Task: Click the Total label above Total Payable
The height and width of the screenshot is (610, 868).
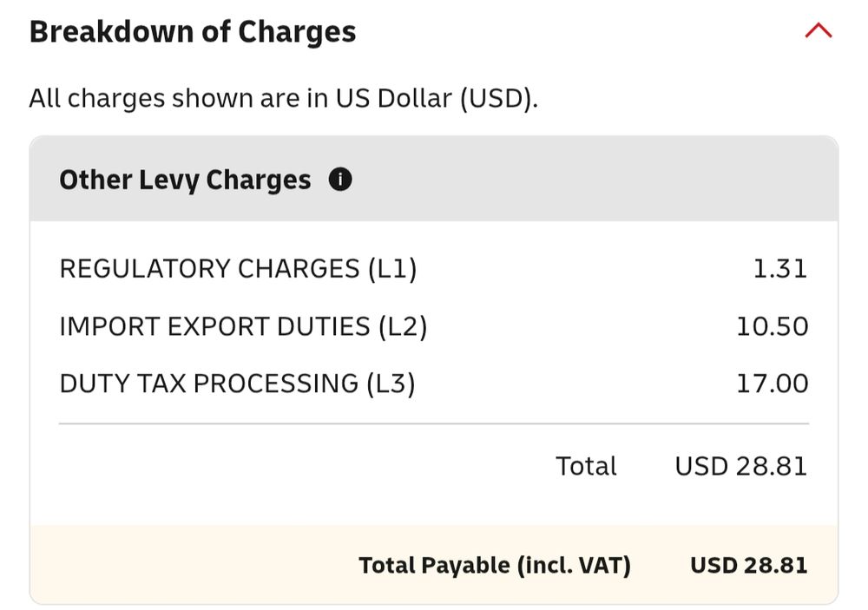Action: [x=586, y=466]
